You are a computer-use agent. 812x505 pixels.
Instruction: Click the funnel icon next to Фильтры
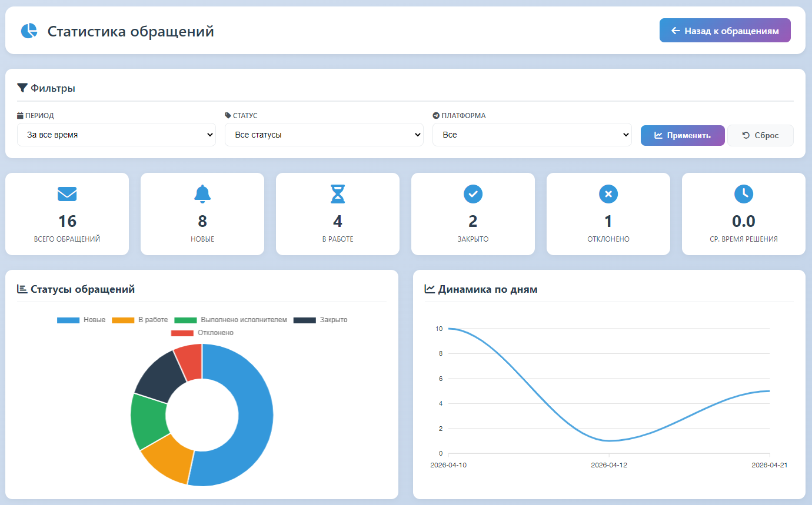(x=22, y=88)
